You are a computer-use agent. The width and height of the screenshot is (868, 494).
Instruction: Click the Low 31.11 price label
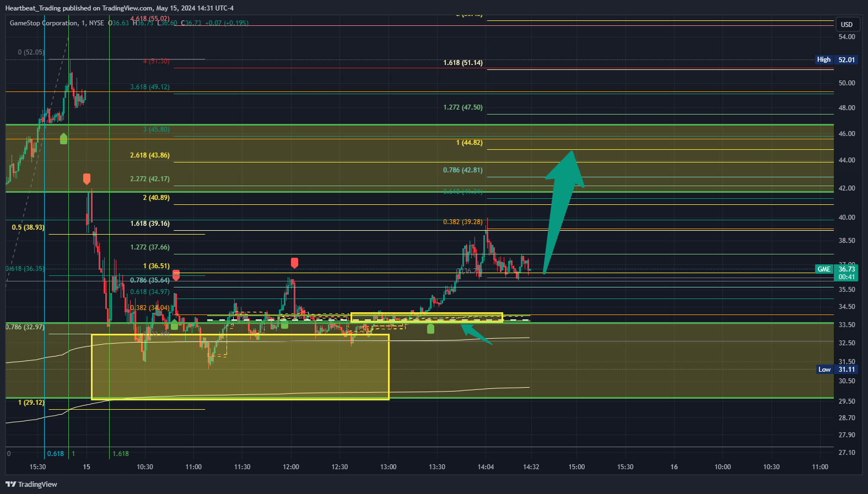(x=837, y=370)
